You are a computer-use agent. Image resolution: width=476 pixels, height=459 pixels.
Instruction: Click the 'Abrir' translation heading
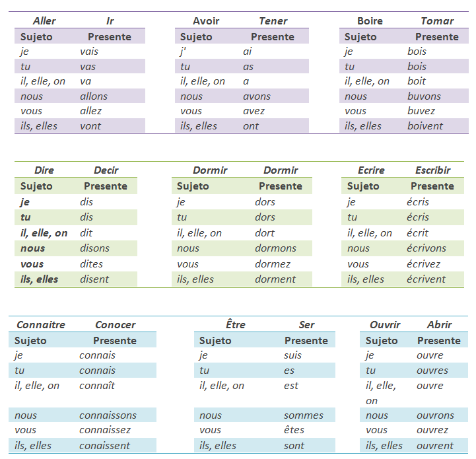[439, 325]
